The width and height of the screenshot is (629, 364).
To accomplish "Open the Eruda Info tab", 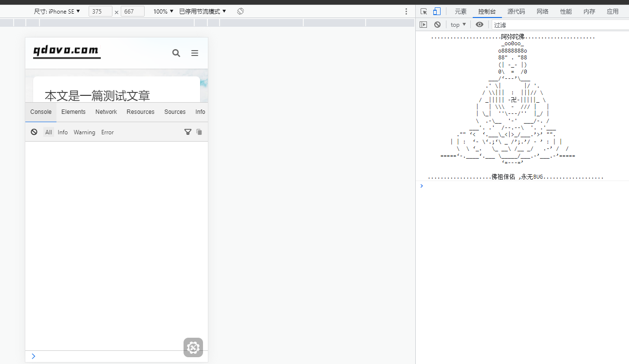I will pyautogui.click(x=200, y=112).
